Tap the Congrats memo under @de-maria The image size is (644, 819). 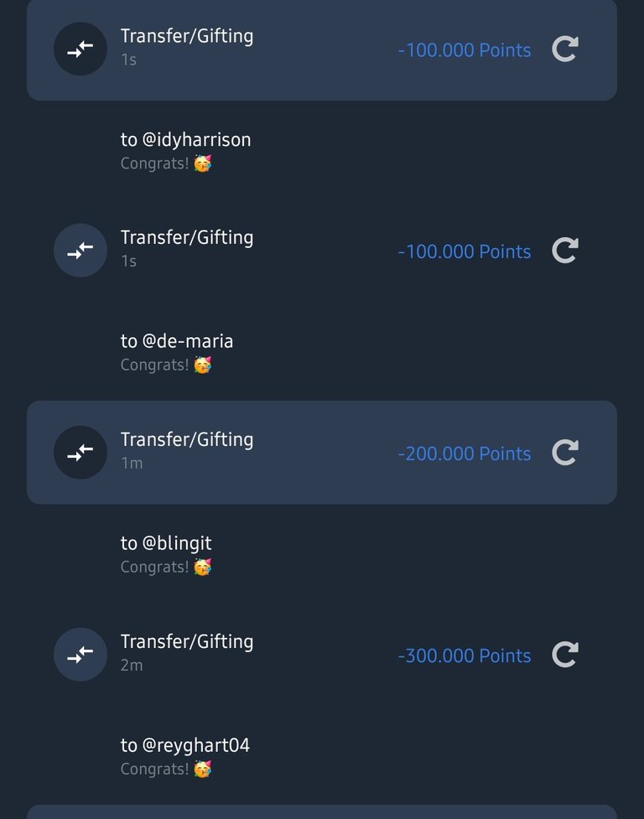[x=165, y=365]
